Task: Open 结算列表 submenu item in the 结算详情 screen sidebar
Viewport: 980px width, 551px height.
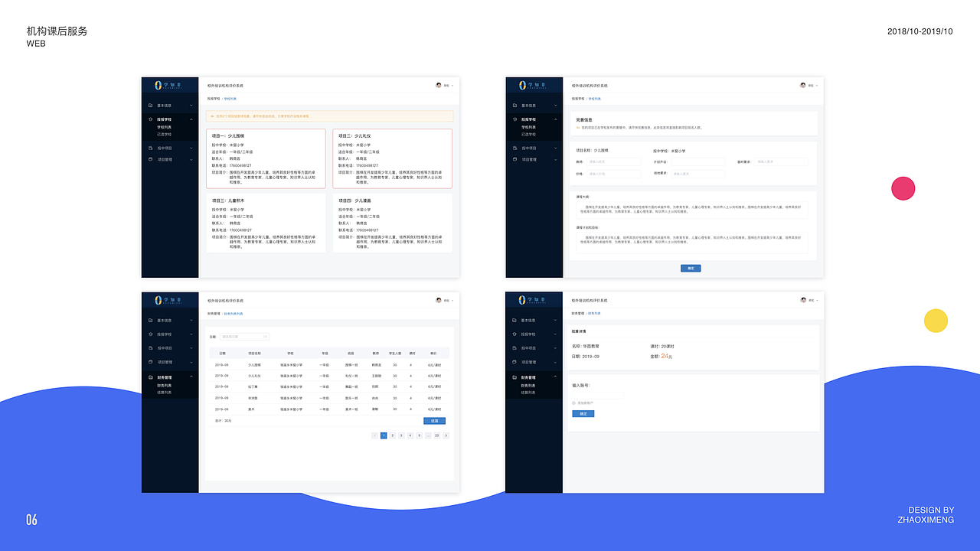Action: click(528, 393)
